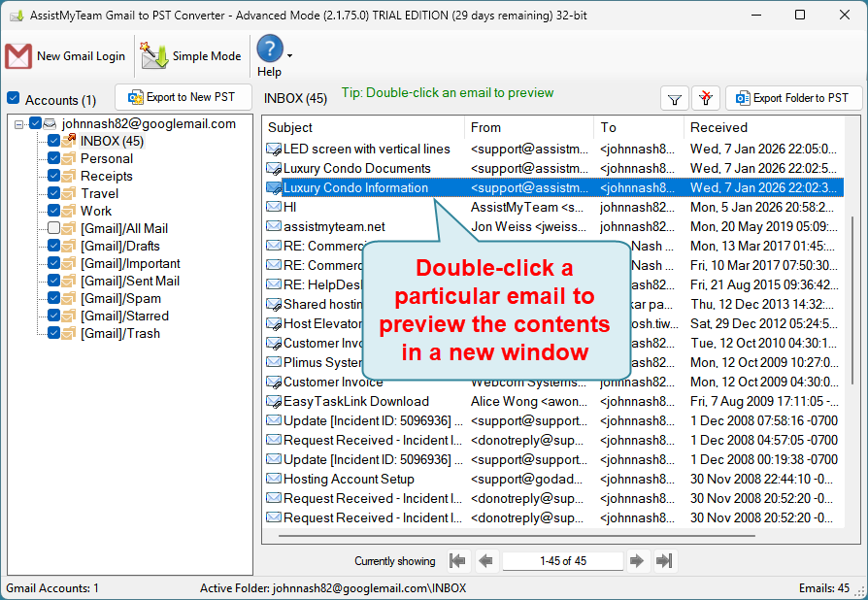Select the INBOX (45) folder
Screen dimensions: 868x600
pyautogui.click(x=112, y=141)
